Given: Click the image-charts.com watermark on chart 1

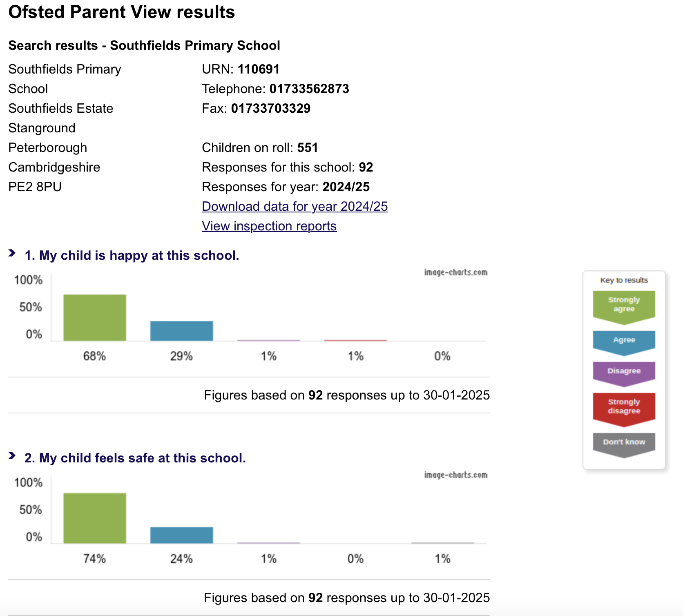Looking at the screenshot, I should click(x=455, y=272).
